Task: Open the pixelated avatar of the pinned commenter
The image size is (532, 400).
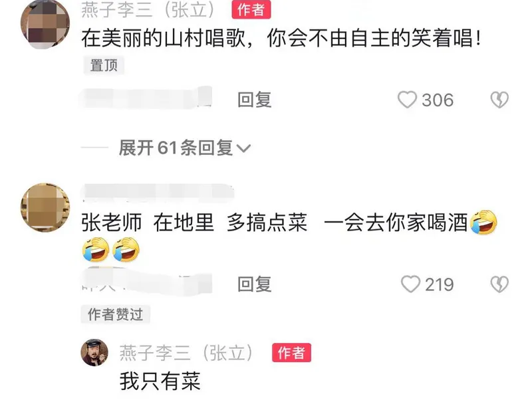Action: coord(45,24)
